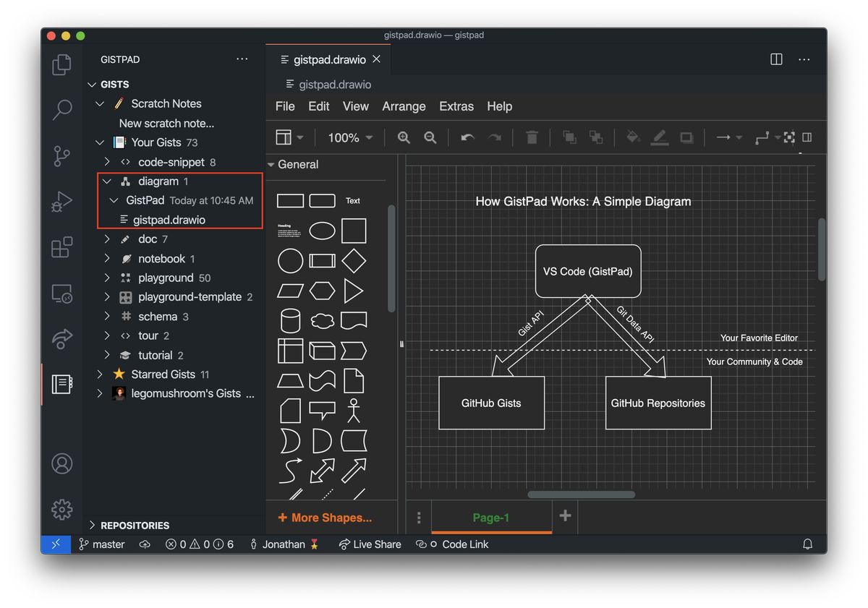This screenshot has width=868, height=608.
Task: Click the delete trash icon in toolbar
Action: 532,137
